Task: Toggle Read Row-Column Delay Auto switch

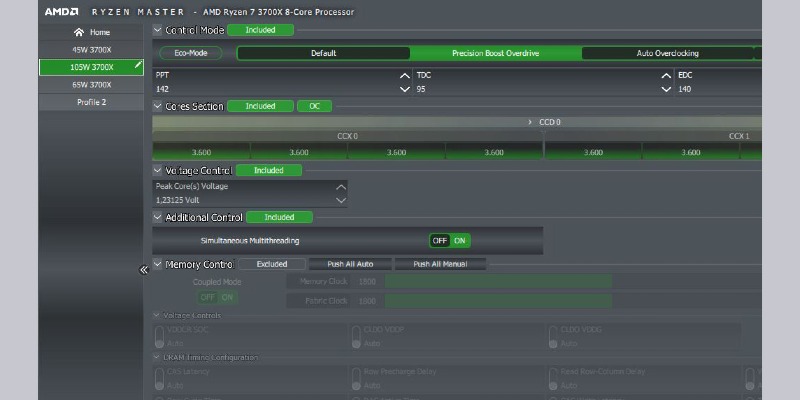Action: pyautogui.click(x=553, y=379)
